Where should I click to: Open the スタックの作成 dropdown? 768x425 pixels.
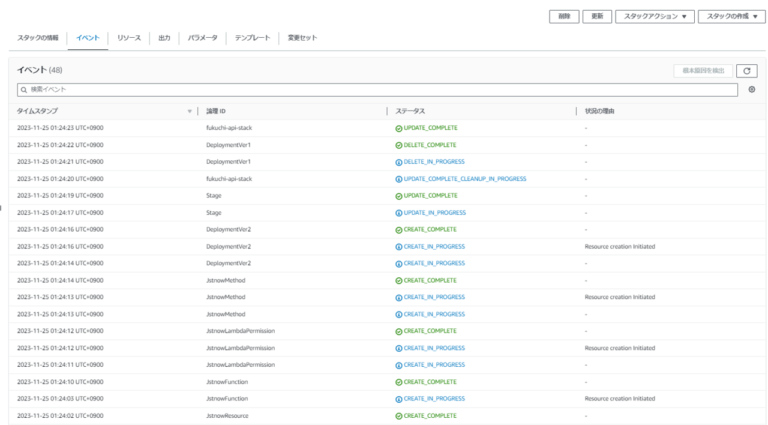[x=732, y=16]
